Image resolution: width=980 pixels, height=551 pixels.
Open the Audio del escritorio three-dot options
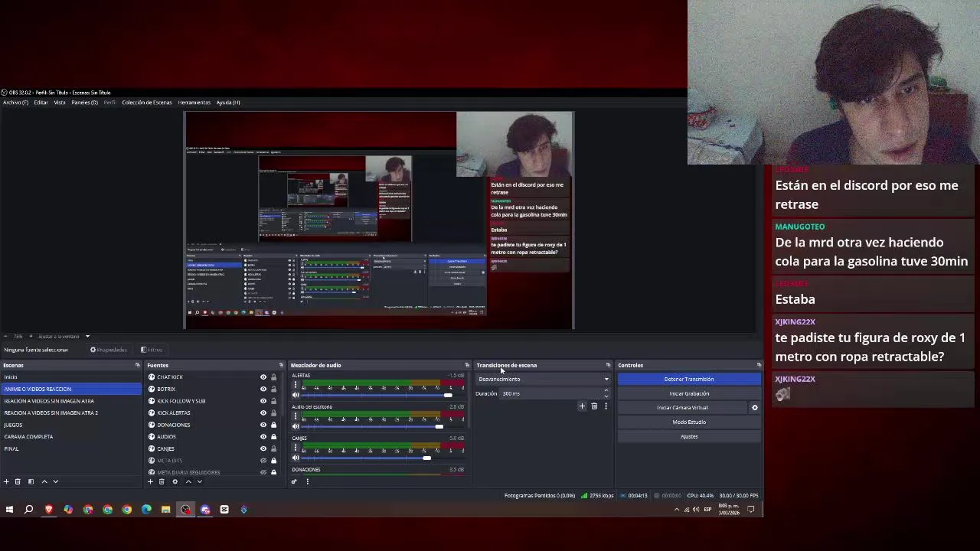click(x=296, y=416)
